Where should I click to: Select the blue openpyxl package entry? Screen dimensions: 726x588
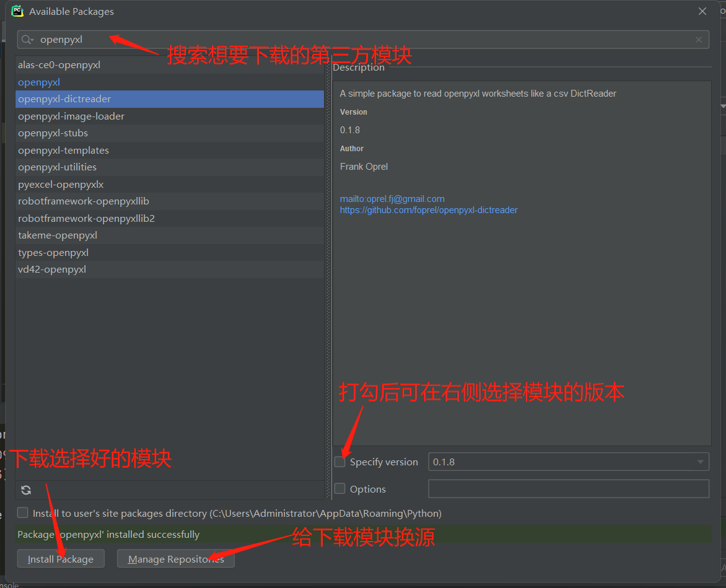(x=170, y=82)
